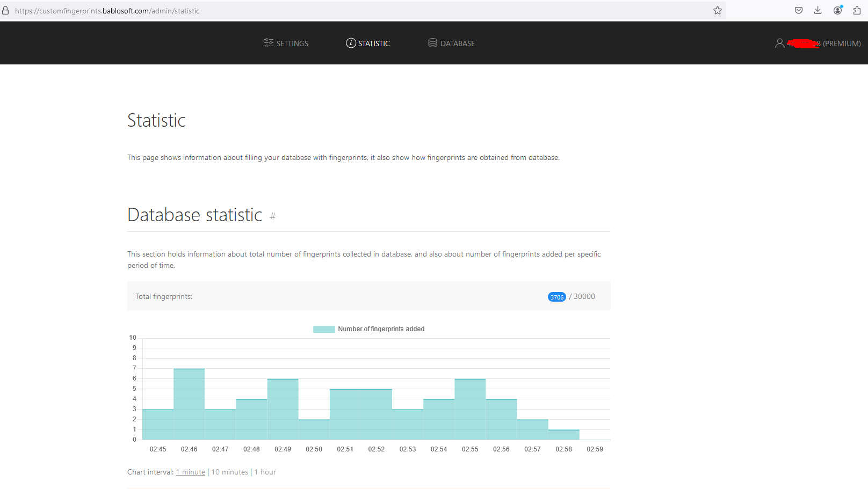Click the Settings sliders icon in navbar
The height and width of the screenshot is (489, 868).
pos(269,43)
